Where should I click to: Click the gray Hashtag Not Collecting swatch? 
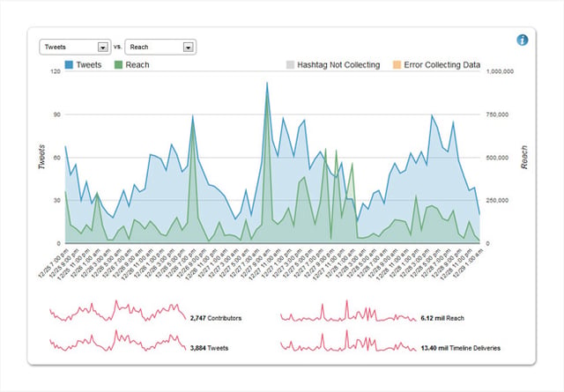pos(290,64)
